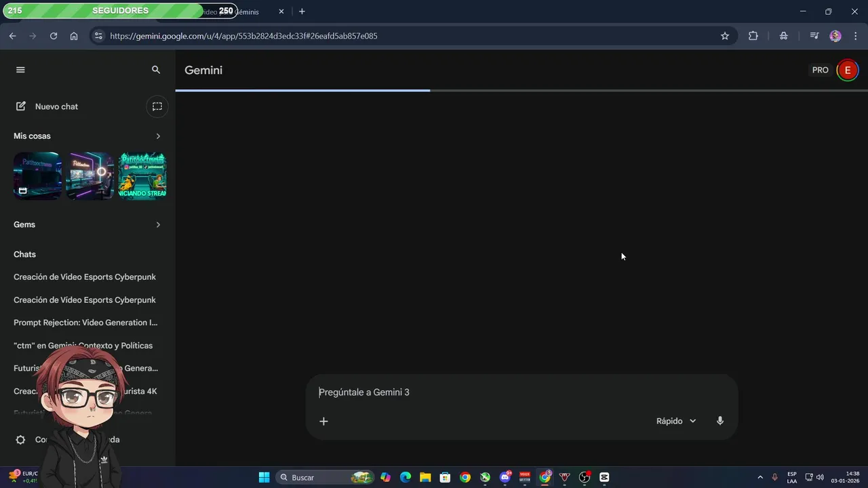This screenshot has width=868, height=488.
Task: Click the volume icon in the system tray
Action: click(820, 477)
